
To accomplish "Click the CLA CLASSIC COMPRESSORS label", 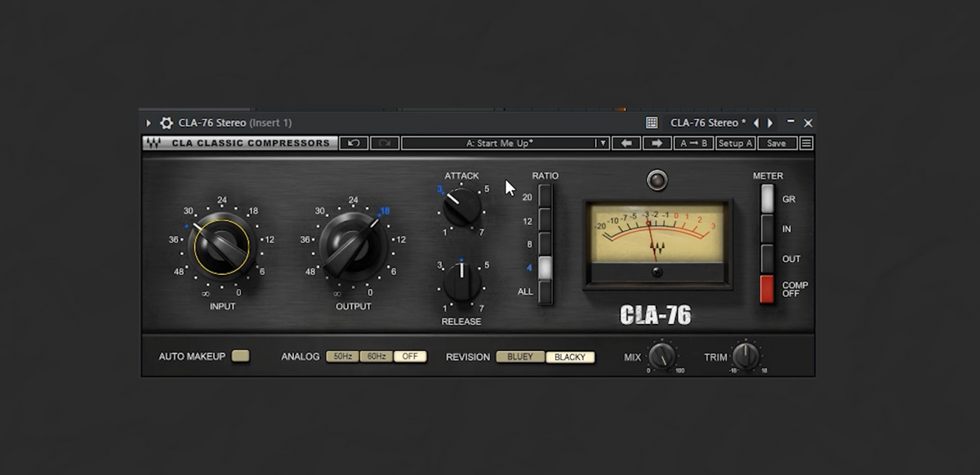I will [x=251, y=143].
